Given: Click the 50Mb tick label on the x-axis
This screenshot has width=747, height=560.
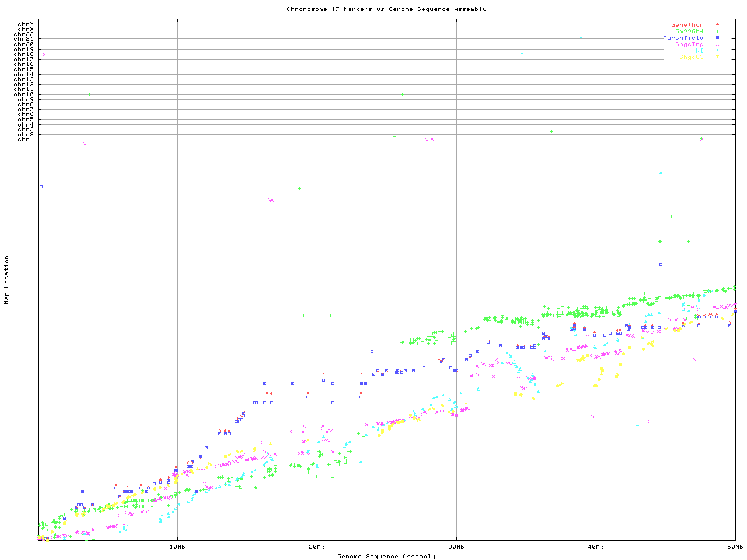Looking at the screenshot, I should click(x=735, y=547).
